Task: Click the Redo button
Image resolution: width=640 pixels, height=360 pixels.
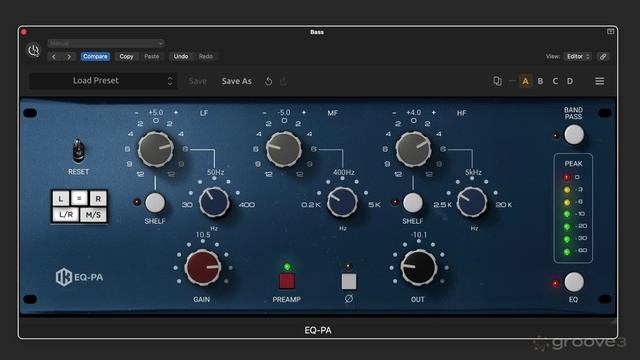Action: tap(206, 57)
